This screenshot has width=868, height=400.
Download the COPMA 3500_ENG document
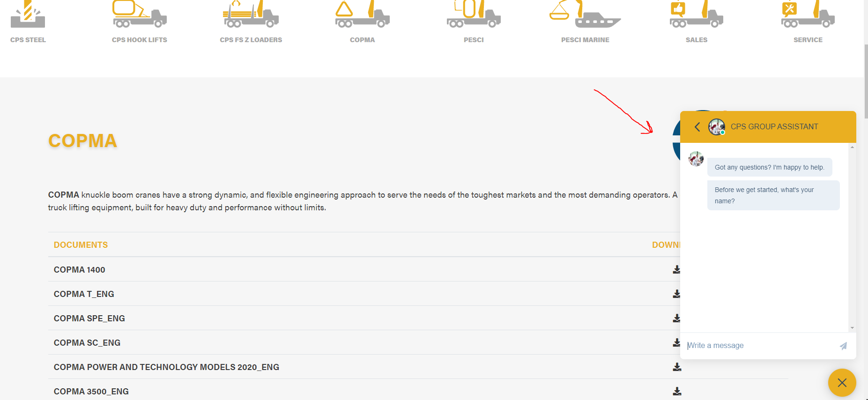tap(677, 391)
